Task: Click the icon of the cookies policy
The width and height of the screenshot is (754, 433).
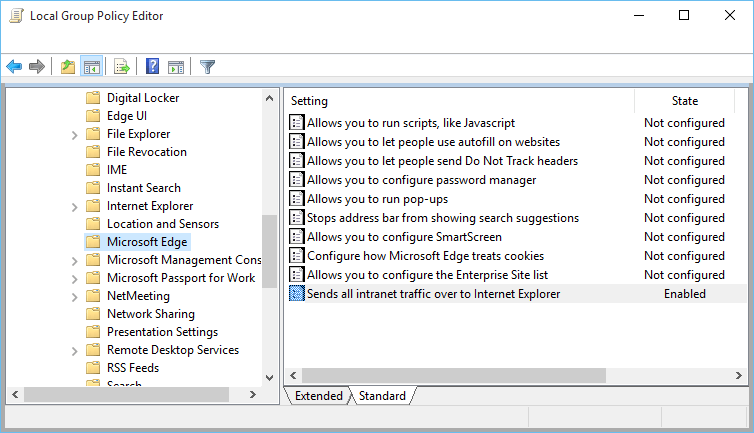Action: tap(297, 256)
